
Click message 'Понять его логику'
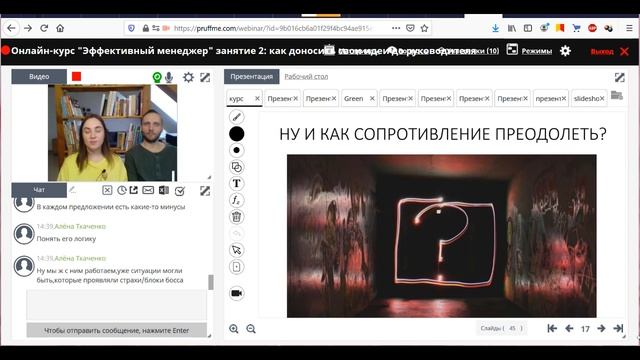[x=67, y=239]
